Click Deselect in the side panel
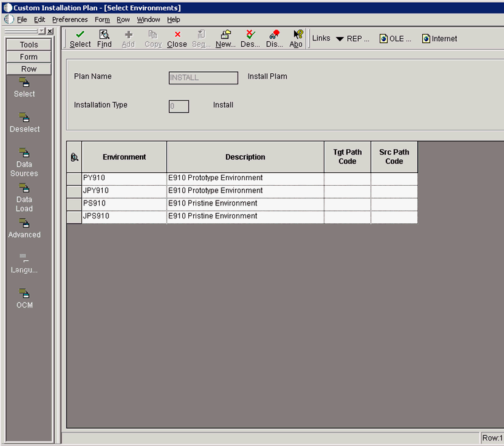 (24, 122)
